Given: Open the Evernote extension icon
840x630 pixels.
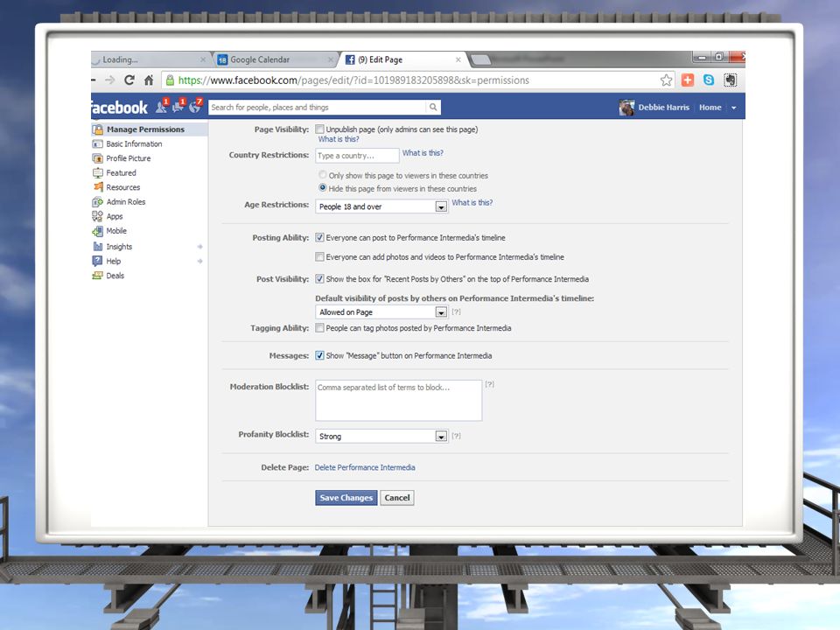Looking at the screenshot, I should tap(730, 80).
